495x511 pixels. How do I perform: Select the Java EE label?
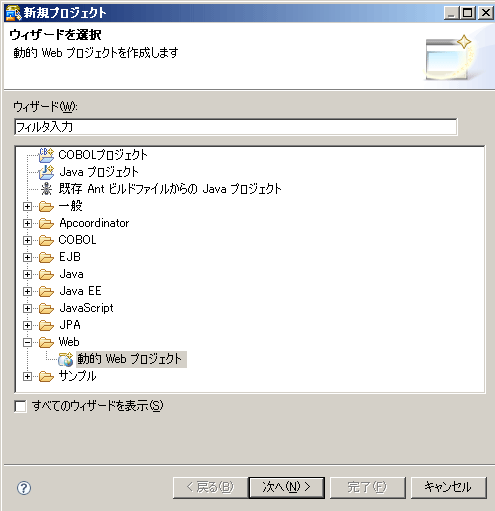80,291
